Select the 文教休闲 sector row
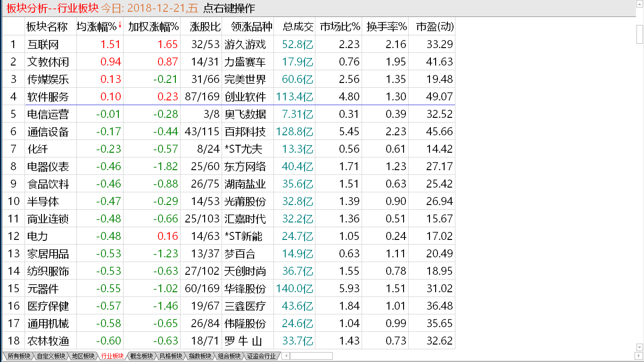The height and width of the screenshot is (362, 644). 229,62
